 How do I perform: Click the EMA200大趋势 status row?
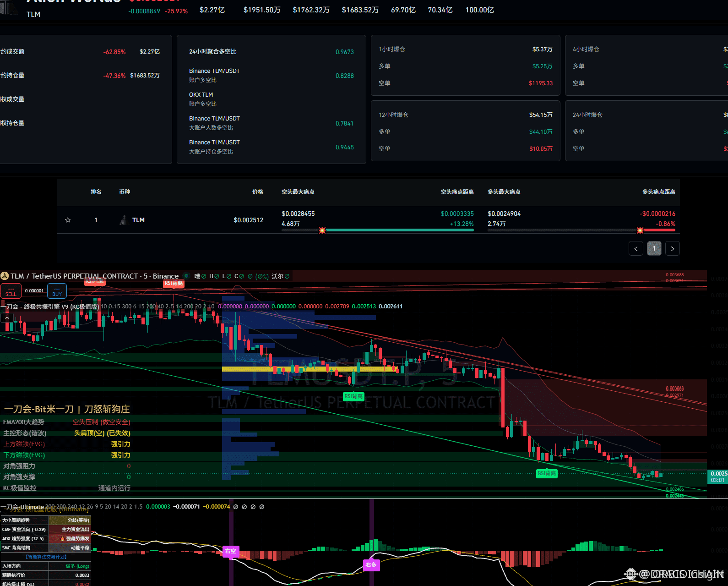67,422
